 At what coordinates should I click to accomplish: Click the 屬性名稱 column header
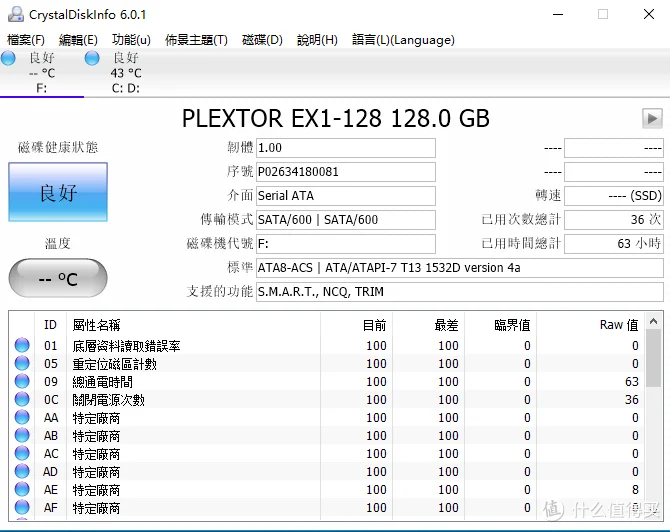click(x=193, y=325)
